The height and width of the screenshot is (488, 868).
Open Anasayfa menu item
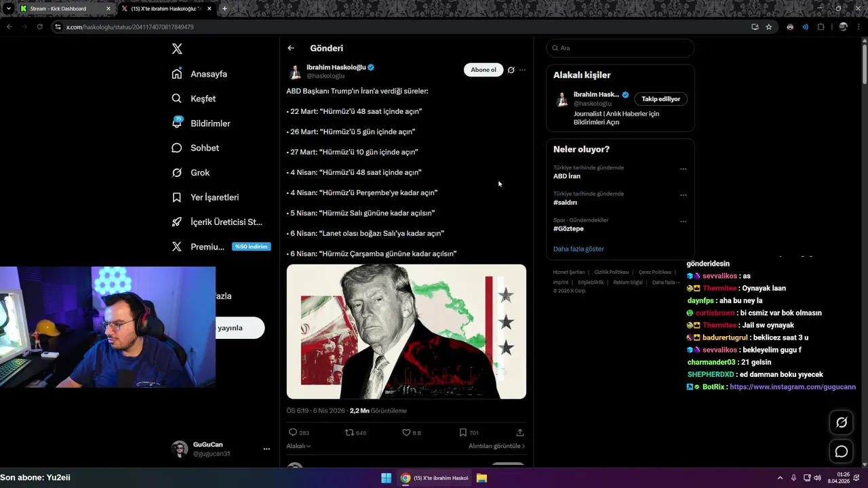(x=209, y=74)
